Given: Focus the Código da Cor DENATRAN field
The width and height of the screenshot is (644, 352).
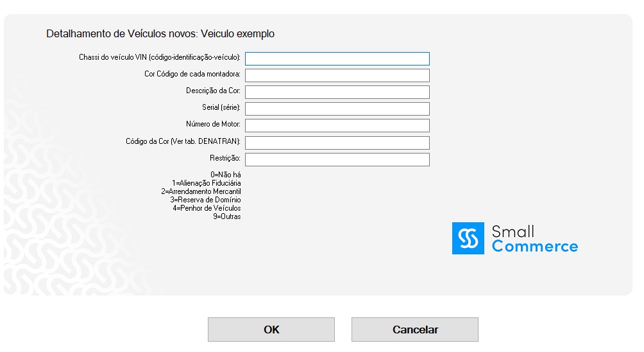Looking at the screenshot, I should coord(337,142).
